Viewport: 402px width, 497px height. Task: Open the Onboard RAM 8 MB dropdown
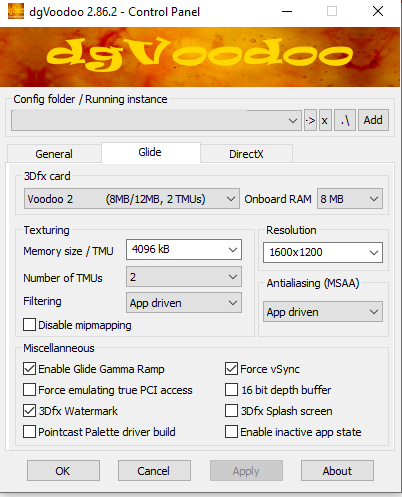pos(350,199)
